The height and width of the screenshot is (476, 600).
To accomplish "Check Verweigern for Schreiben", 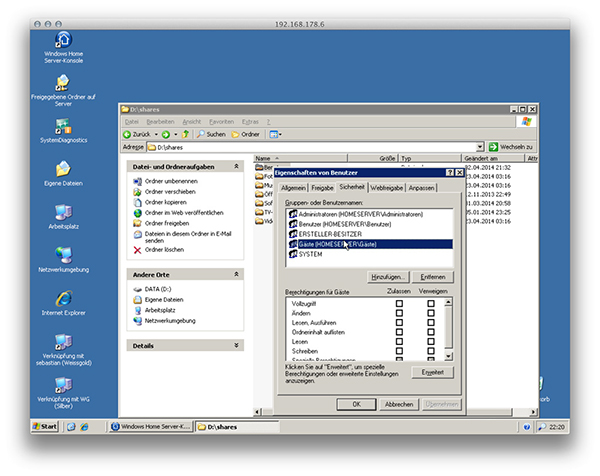I will 431,351.
